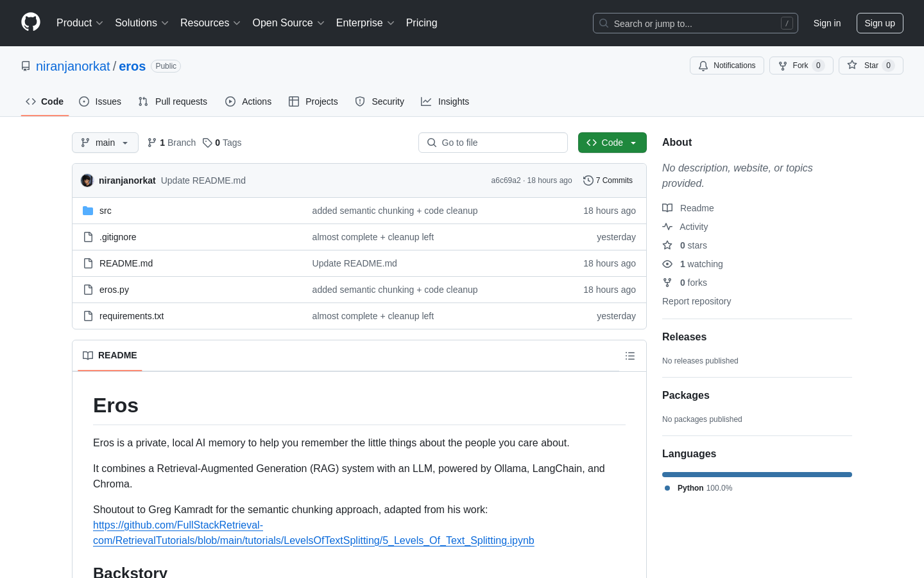924x578 pixels.
Task: Click the book icon in README tab
Action: click(88, 356)
